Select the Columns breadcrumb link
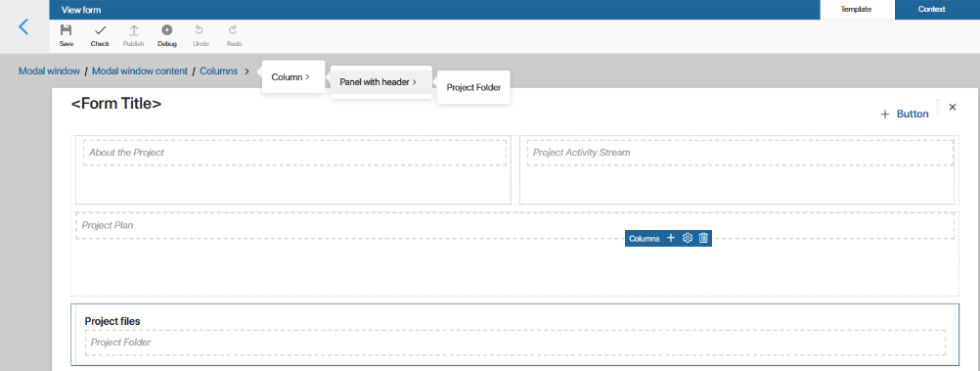The height and width of the screenshot is (371, 980). coord(219,71)
